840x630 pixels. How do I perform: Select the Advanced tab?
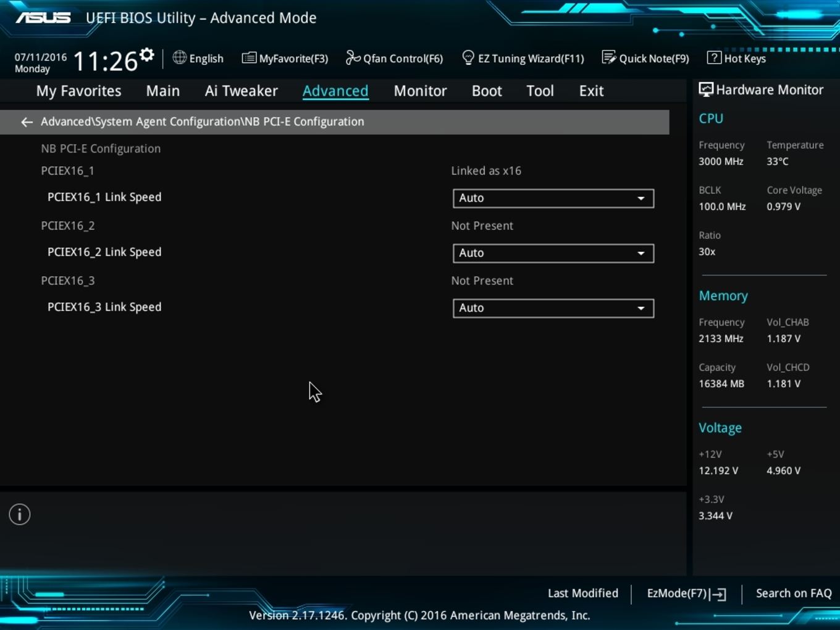click(x=335, y=91)
